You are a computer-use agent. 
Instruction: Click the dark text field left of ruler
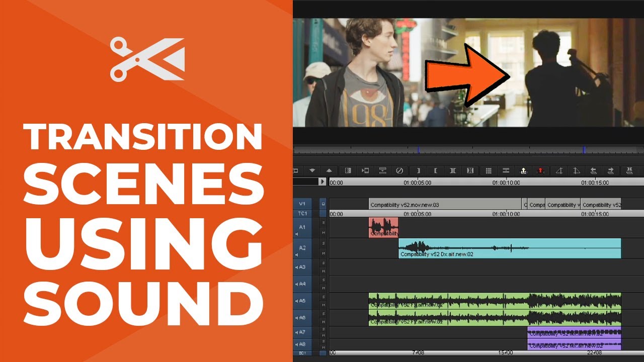click(x=306, y=182)
